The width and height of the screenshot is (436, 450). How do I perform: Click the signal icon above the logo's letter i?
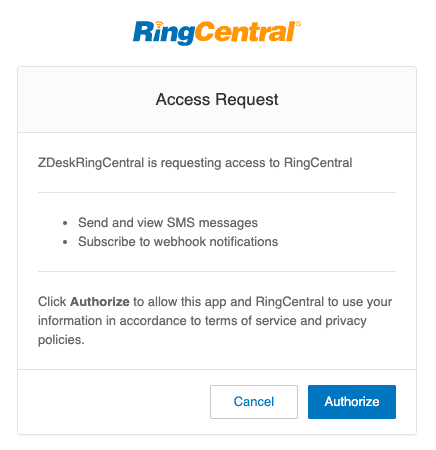[160, 24]
